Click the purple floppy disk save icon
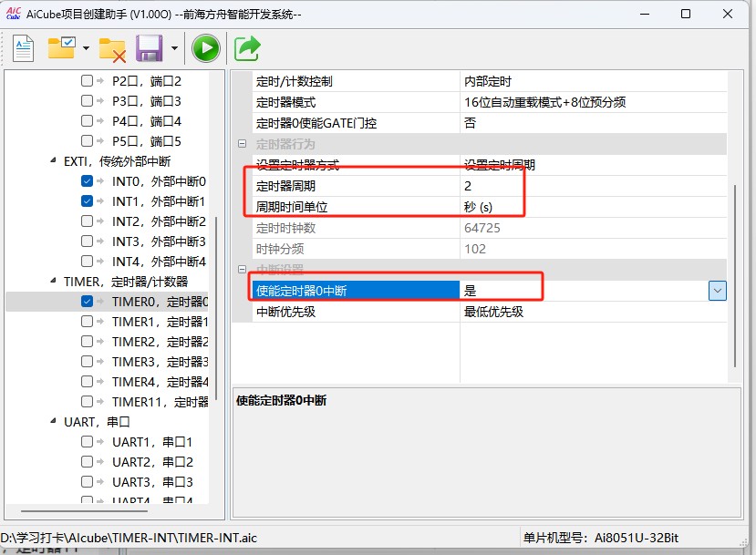Viewport: 756px width, 555px height. point(149,47)
